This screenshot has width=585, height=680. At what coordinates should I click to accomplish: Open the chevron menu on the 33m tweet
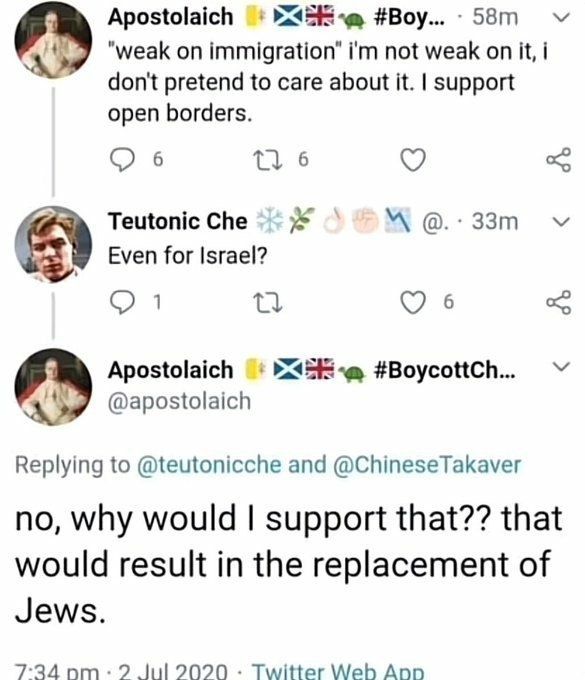[x=561, y=222]
